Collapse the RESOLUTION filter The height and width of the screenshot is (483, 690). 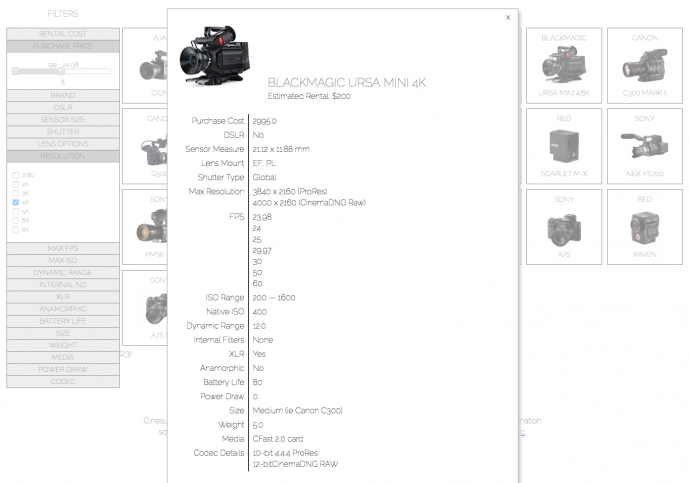tap(63, 156)
